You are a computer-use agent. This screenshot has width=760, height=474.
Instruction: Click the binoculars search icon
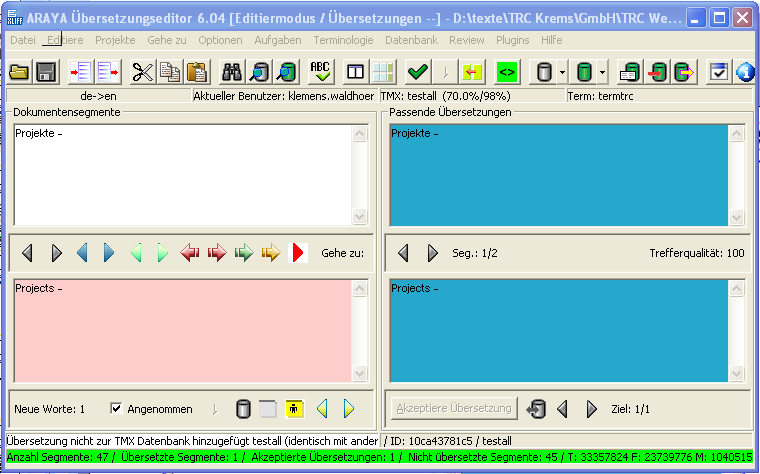232,71
